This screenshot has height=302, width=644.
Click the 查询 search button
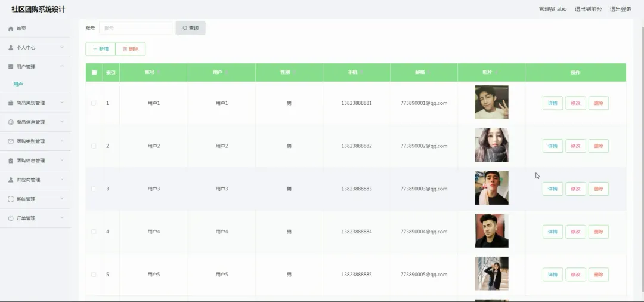pyautogui.click(x=191, y=28)
